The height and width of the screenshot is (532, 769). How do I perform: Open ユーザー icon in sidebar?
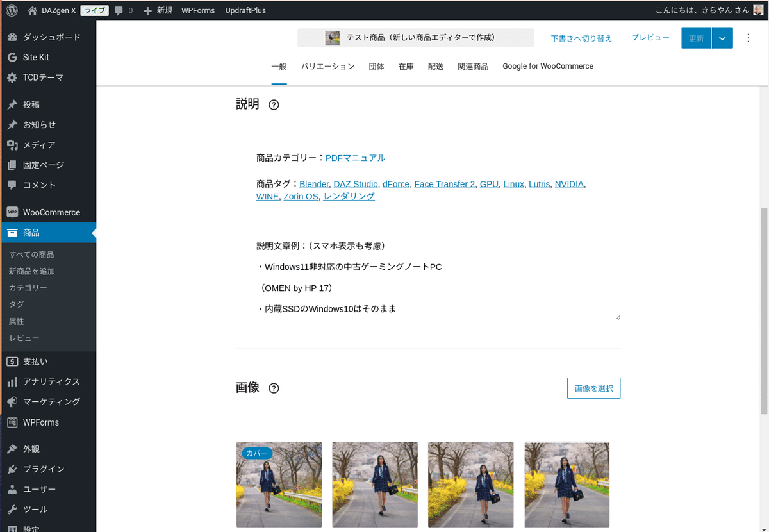click(12, 489)
